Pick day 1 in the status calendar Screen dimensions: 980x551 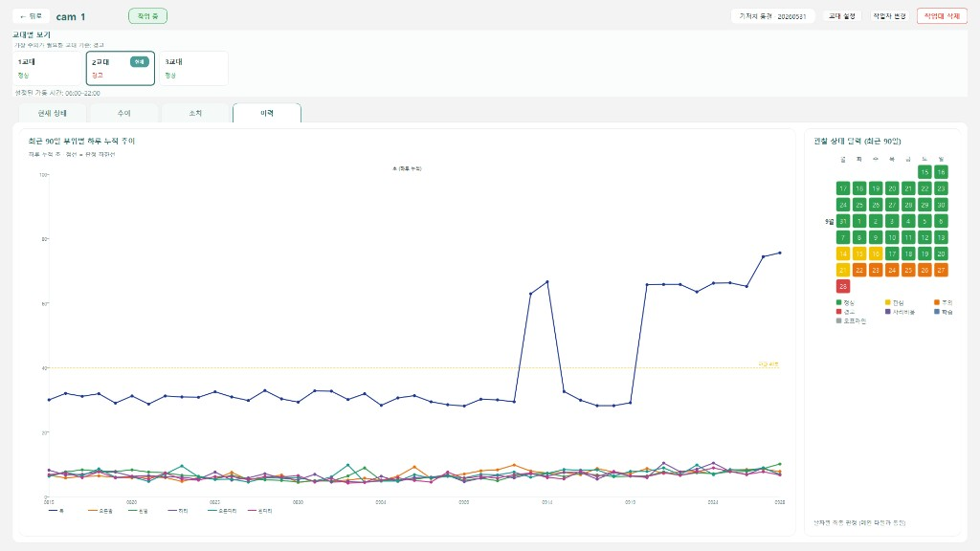pyautogui.click(x=859, y=221)
